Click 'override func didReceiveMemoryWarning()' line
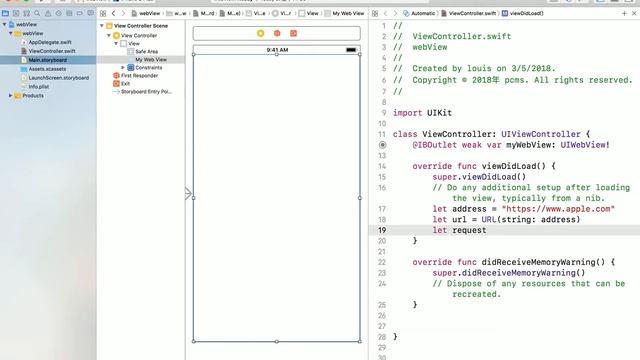The width and height of the screenshot is (640, 360). [513, 262]
